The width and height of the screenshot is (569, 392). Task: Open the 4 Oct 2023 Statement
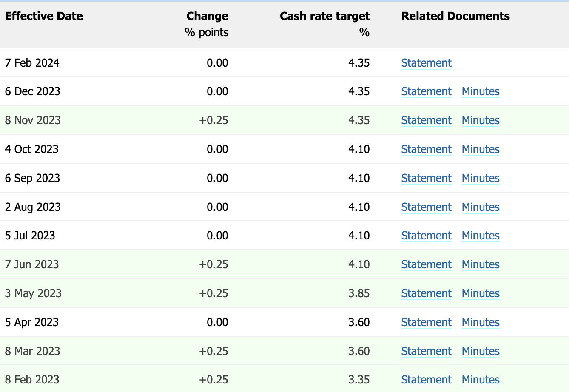click(x=426, y=149)
